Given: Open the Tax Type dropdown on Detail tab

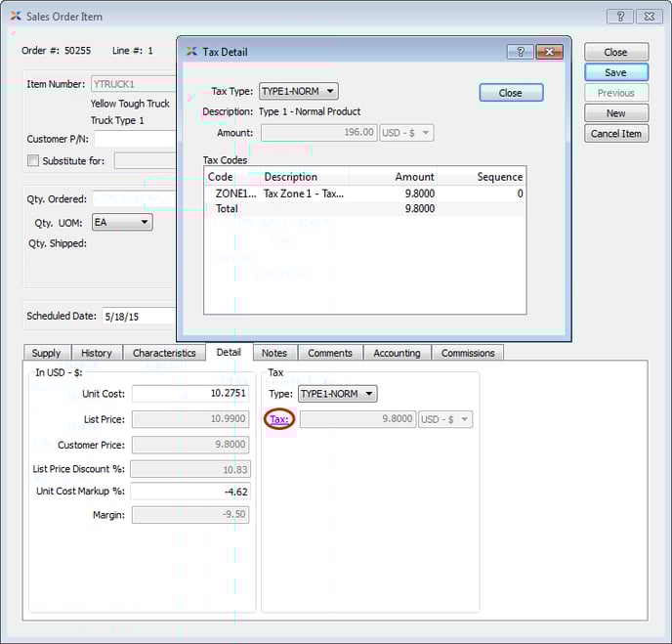Looking at the screenshot, I should click(x=337, y=394).
